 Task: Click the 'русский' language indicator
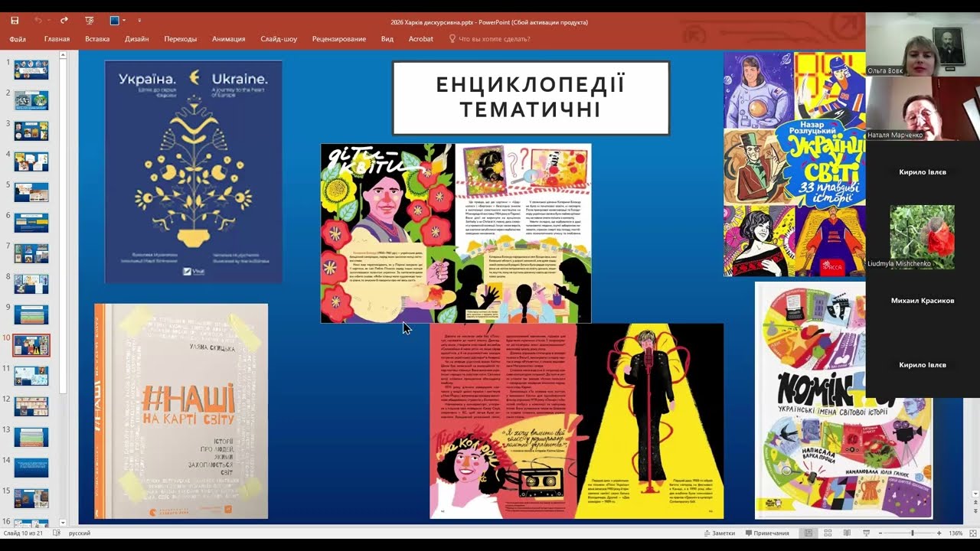[80, 533]
